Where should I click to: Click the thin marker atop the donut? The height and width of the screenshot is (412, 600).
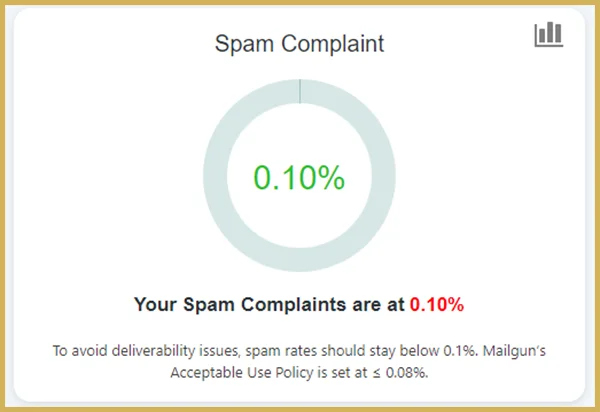pos(300,91)
